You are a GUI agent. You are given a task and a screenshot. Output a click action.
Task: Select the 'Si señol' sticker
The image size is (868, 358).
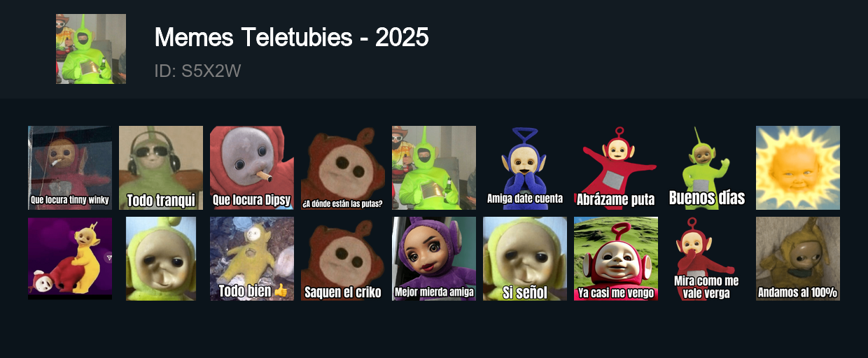[525, 259]
